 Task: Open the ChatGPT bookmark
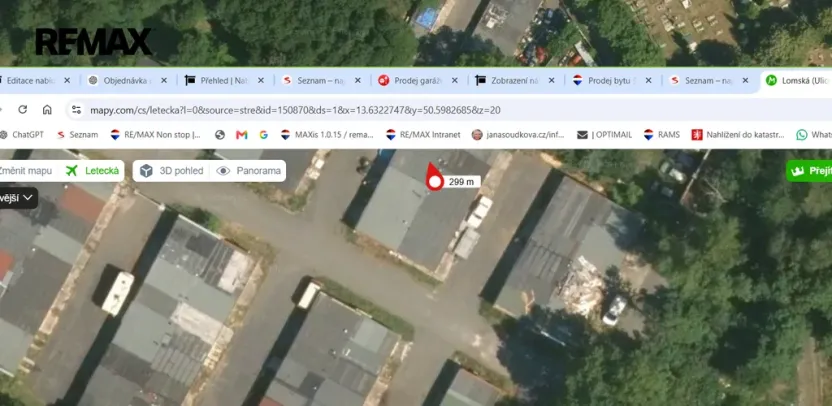pyautogui.click(x=22, y=135)
